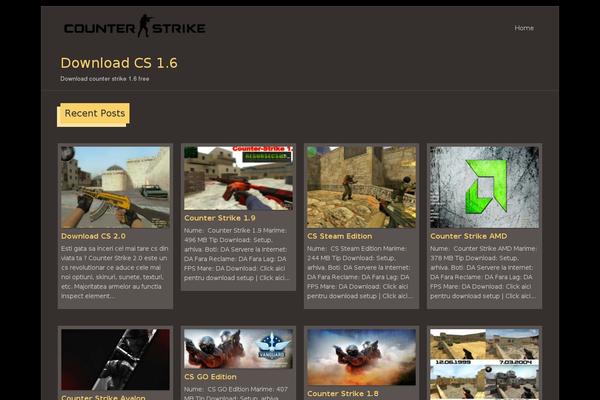Click the CS Steam Edition post title

[x=340, y=236]
